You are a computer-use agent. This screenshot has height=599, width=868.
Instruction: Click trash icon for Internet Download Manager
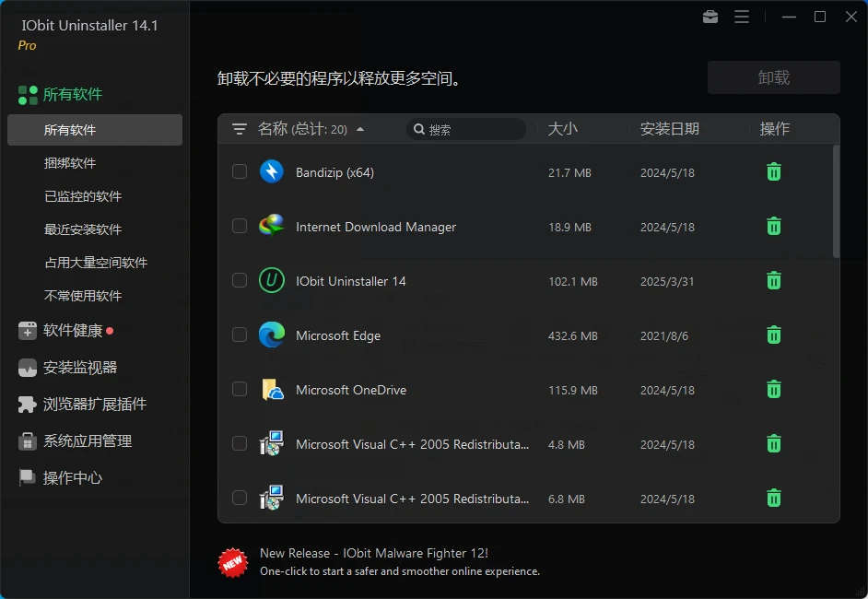tap(774, 227)
